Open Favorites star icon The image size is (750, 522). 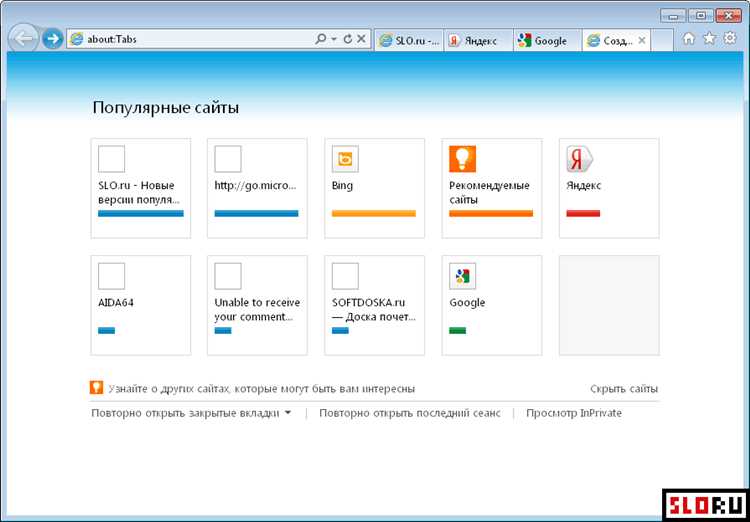pyautogui.click(x=709, y=39)
